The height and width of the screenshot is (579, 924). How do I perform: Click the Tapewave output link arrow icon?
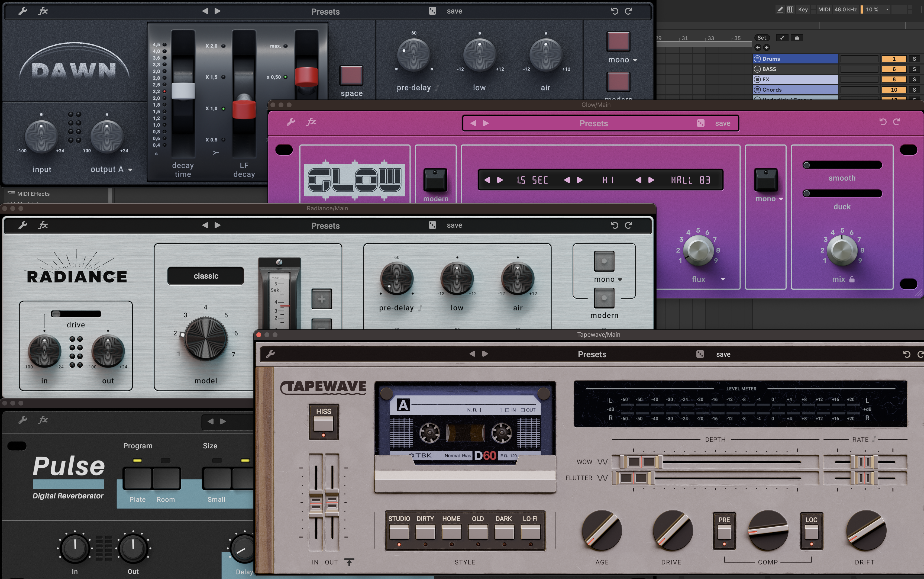pos(349,562)
